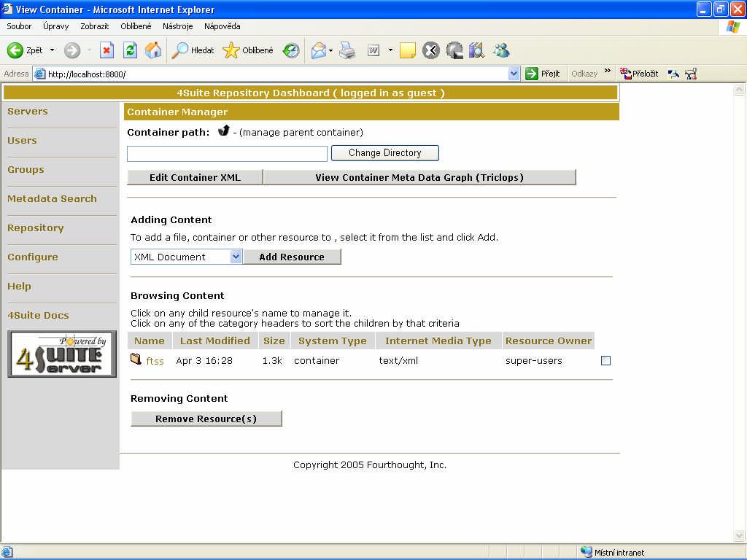
Task: Click View Container Meta Data Graph (Triclops)
Action: point(419,177)
